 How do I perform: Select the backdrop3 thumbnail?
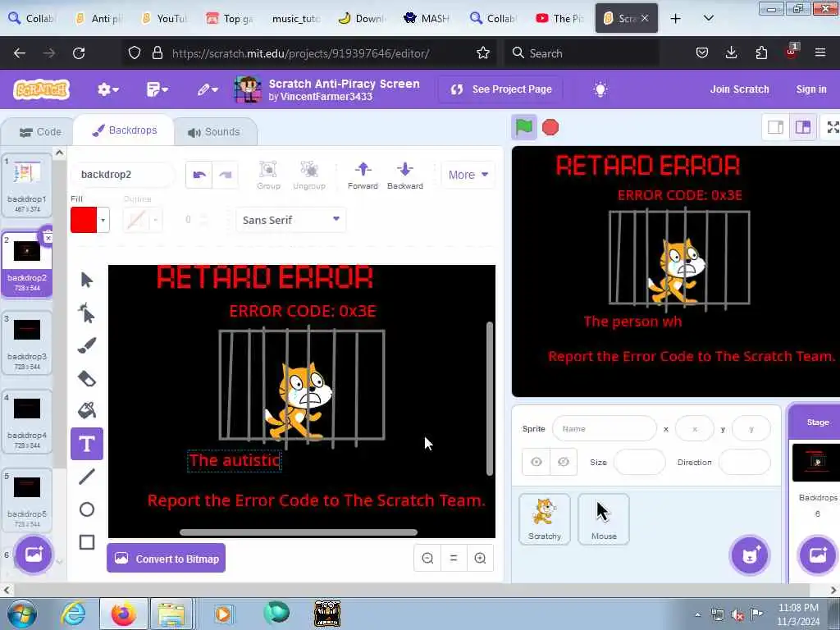pos(27,341)
